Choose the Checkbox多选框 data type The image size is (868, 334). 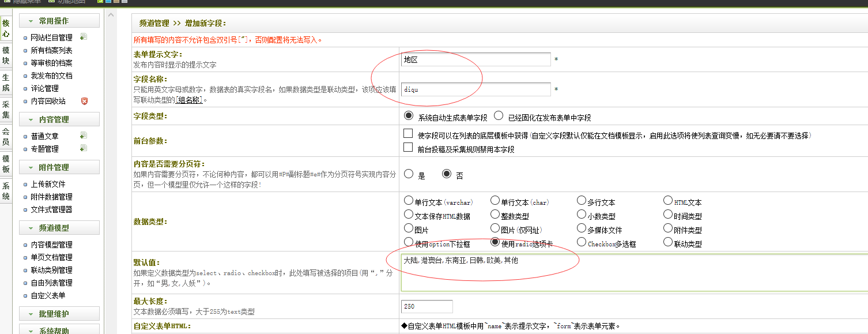[582, 242]
